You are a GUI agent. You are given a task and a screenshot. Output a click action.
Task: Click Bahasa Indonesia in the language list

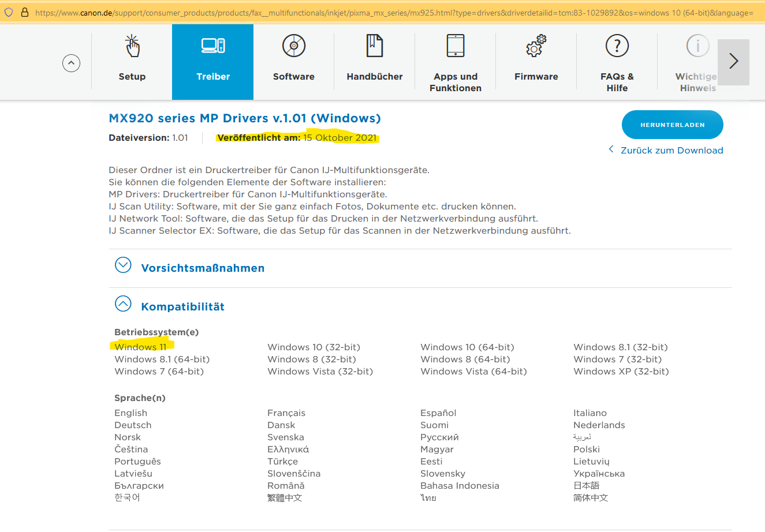(x=460, y=486)
